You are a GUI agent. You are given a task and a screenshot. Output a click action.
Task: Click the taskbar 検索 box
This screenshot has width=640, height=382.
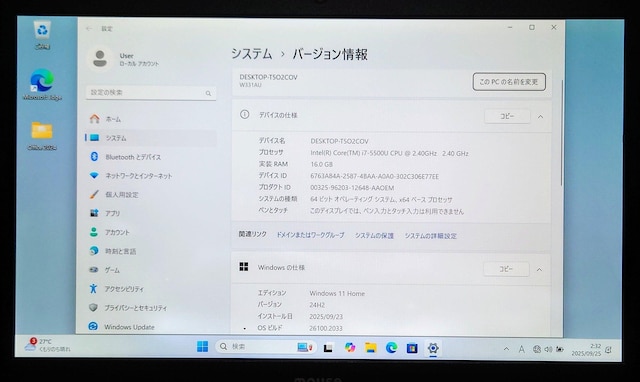(265, 346)
